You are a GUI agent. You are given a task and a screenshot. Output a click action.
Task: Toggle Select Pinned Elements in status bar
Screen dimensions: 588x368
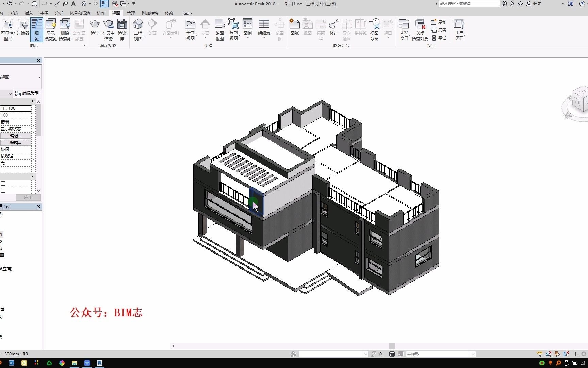[x=557, y=354]
